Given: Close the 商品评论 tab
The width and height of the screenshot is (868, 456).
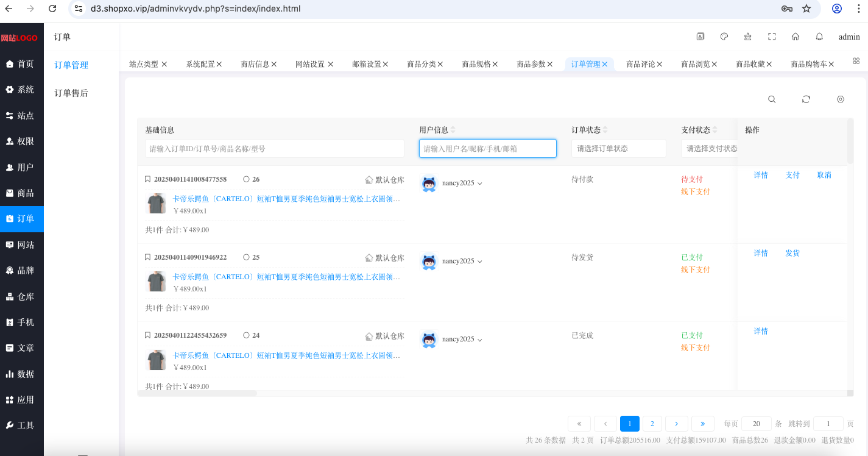Looking at the screenshot, I should click(x=660, y=64).
